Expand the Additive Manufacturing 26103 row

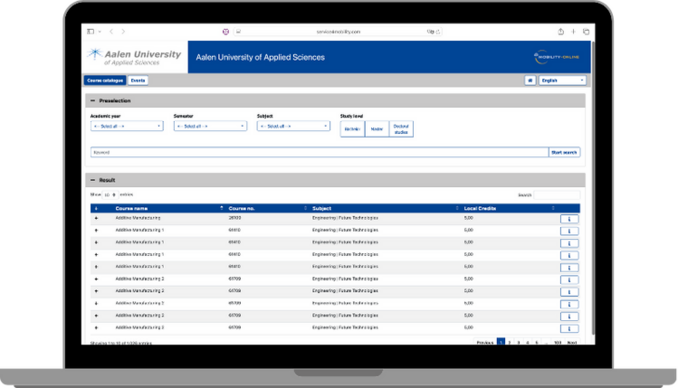(96, 218)
